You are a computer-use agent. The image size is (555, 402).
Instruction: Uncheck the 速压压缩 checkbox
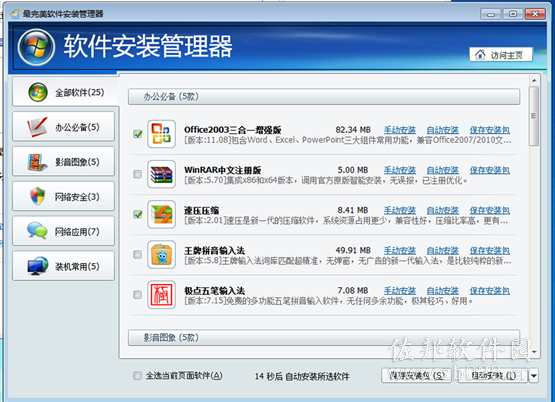[x=137, y=214]
